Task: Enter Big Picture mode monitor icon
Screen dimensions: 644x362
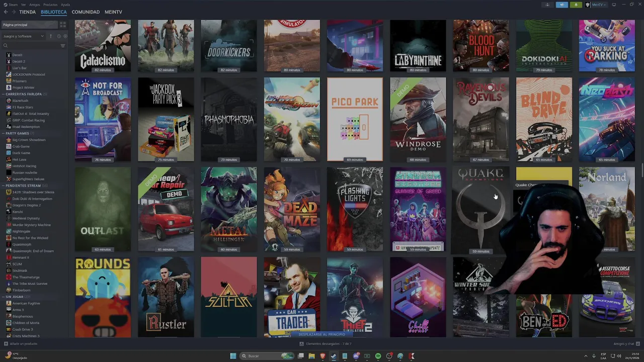Action: click(x=614, y=5)
